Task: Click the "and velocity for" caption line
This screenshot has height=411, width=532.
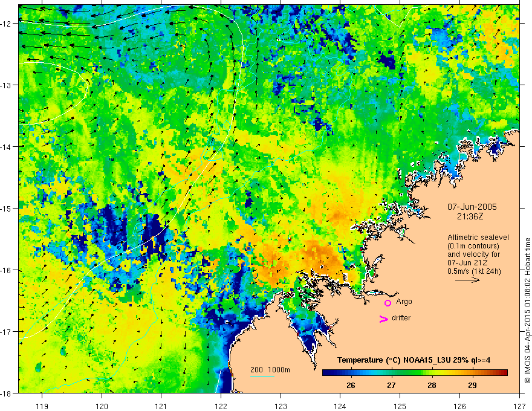Action: [x=473, y=254]
